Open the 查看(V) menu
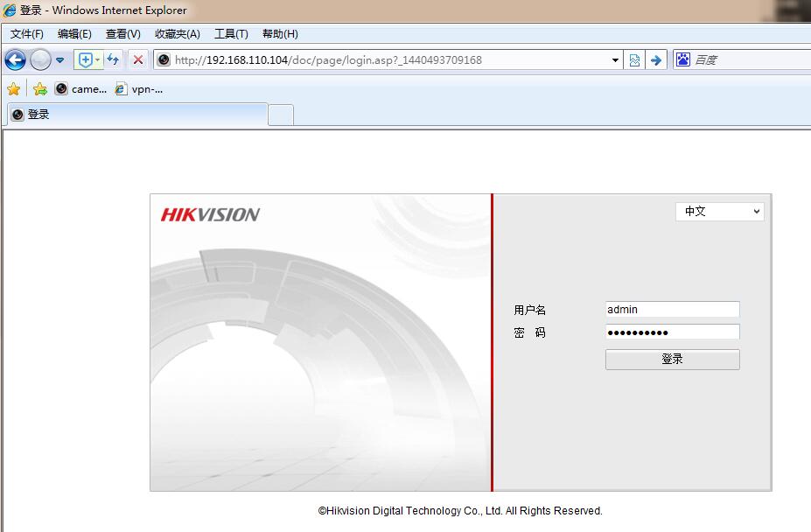Viewport: 811px width, 532px height. (x=123, y=34)
